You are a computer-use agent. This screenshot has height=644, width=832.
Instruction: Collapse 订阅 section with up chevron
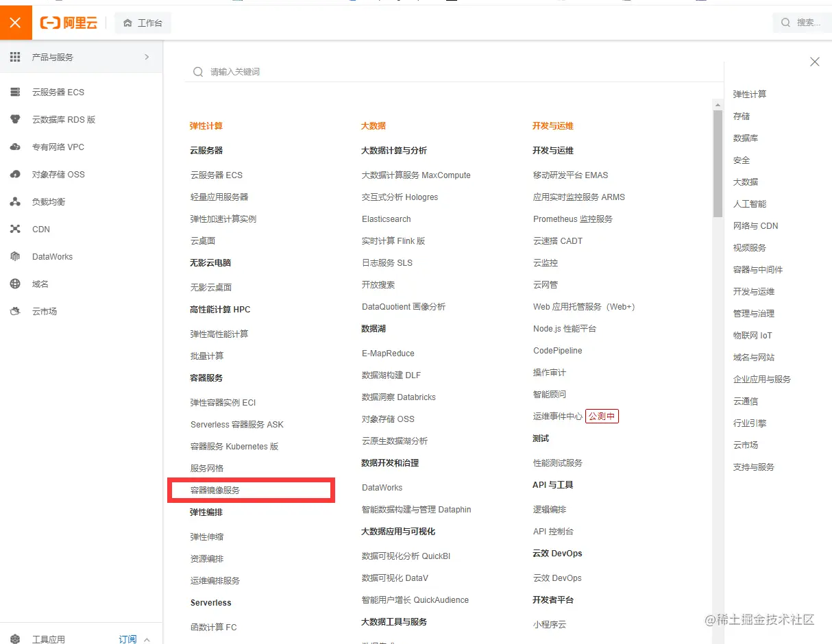[x=147, y=639]
